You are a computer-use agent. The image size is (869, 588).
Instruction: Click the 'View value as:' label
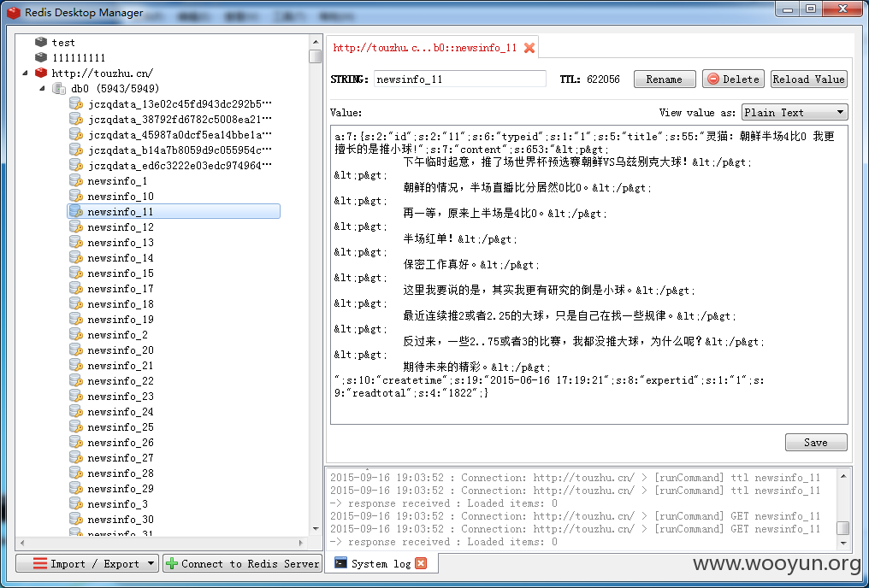click(x=697, y=113)
